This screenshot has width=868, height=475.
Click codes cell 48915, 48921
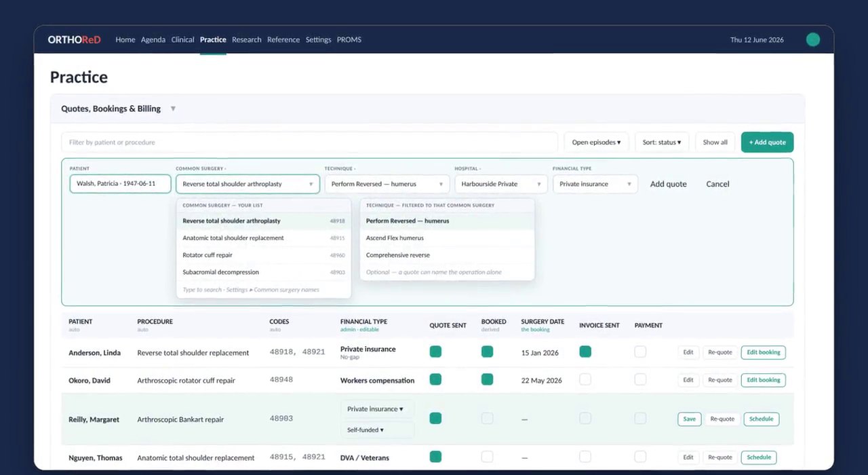coord(297,457)
